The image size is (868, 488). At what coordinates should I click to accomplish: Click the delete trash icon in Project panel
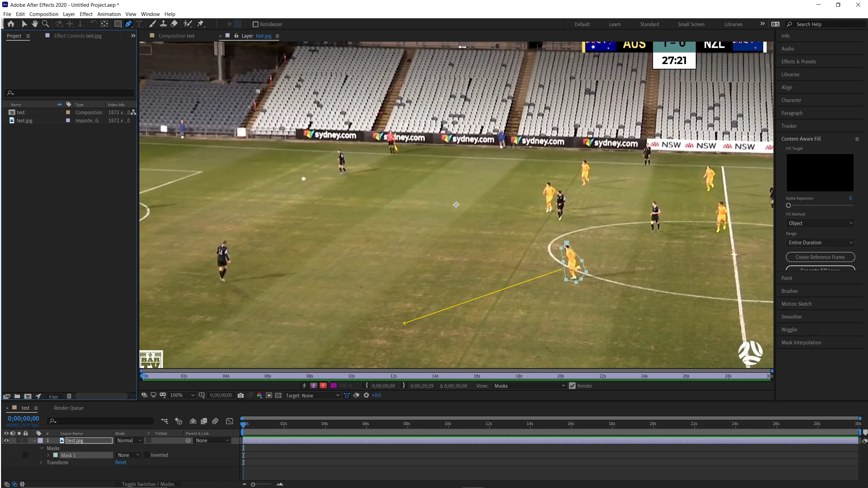[69, 396]
